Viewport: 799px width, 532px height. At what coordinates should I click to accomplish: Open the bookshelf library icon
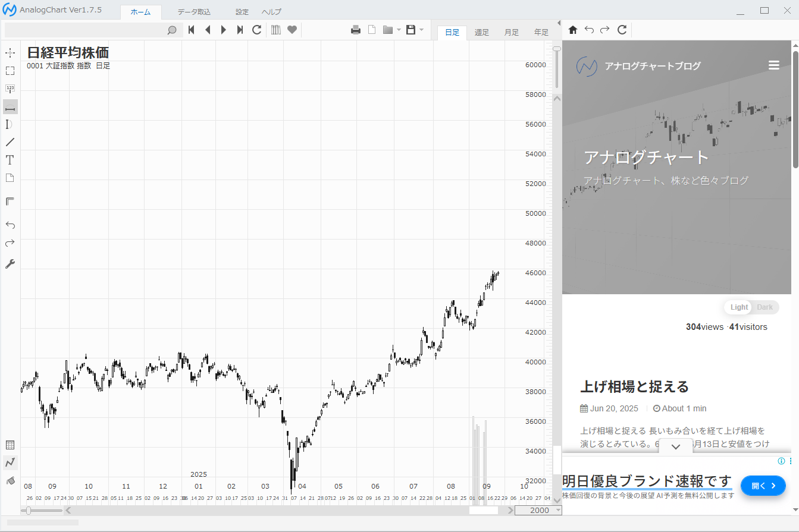[275, 30]
